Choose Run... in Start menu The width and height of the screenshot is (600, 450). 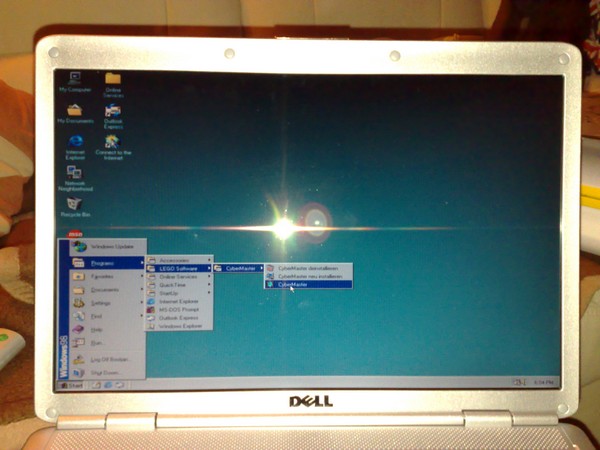(x=108, y=343)
